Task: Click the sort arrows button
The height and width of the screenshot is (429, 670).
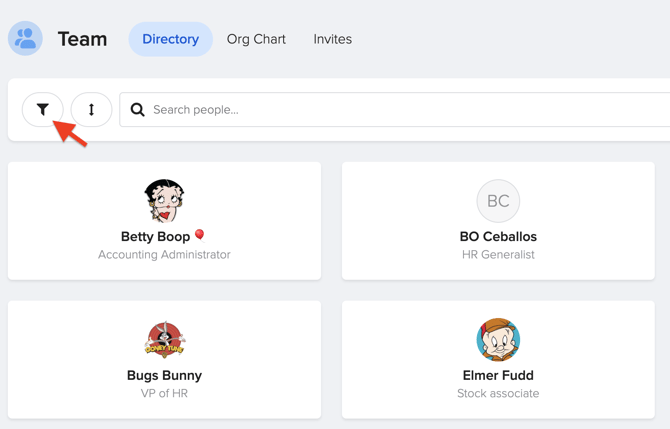Action: click(x=91, y=110)
